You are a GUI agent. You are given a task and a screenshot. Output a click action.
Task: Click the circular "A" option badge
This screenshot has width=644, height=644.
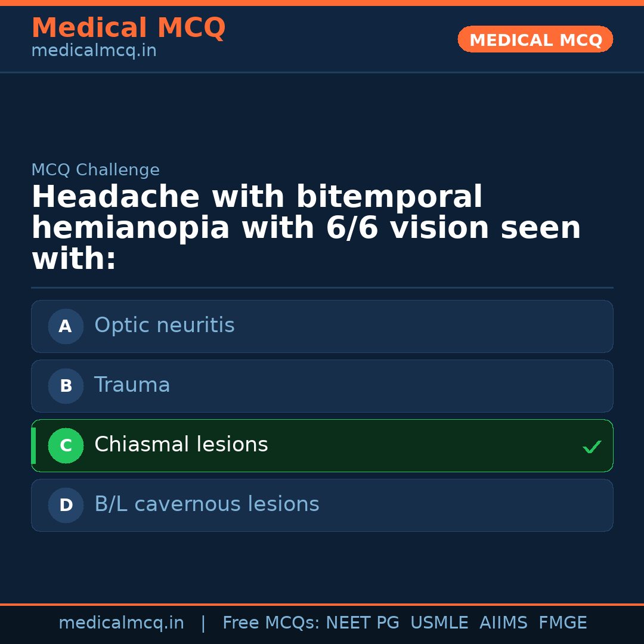(x=66, y=326)
